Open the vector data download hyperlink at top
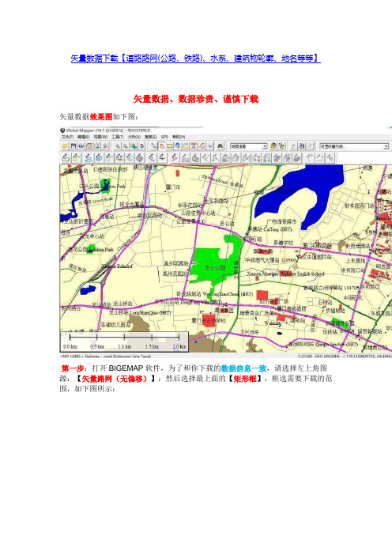The image size is (392, 555). [x=196, y=59]
